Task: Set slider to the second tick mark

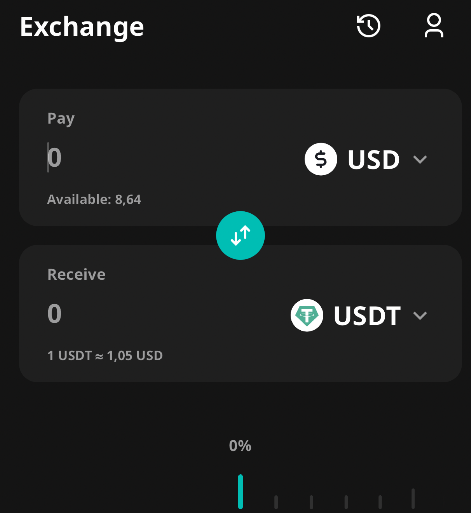Action: (x=276, y=502)
